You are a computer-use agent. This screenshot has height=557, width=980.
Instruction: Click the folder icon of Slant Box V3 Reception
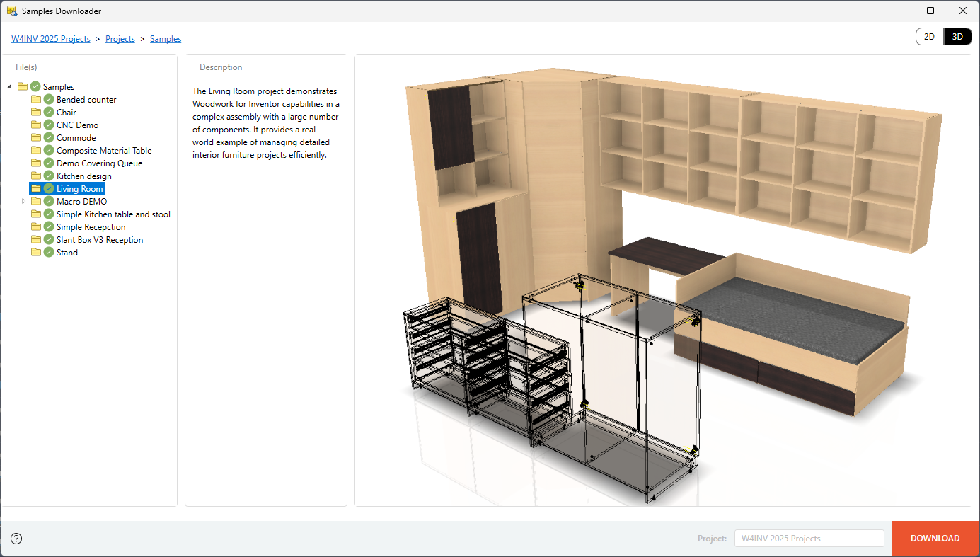36,240
